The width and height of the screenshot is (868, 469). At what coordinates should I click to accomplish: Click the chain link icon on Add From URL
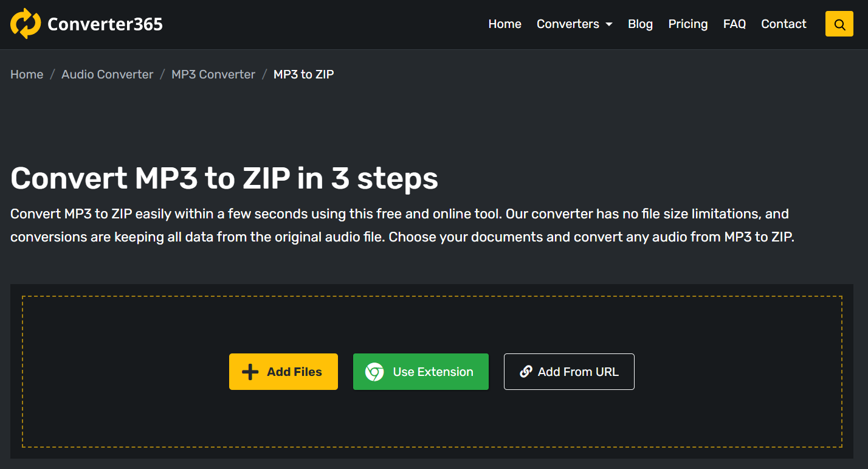(x=526, y=372)
